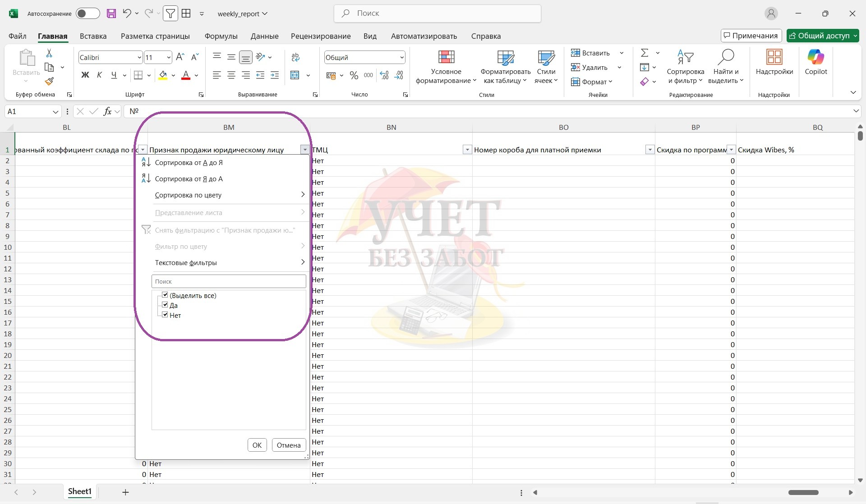This screenshot has height=504, width=866.
Task: Apply bold formatting with Ж button
Action: click(85, 75)
